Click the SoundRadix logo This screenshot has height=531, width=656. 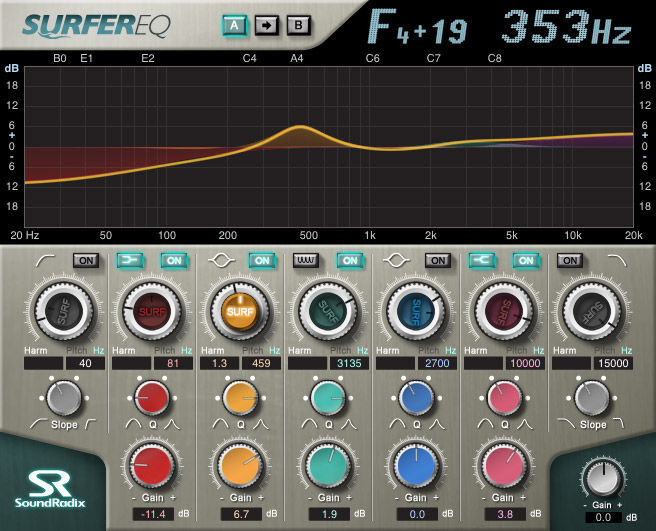[x=50, y=489]
